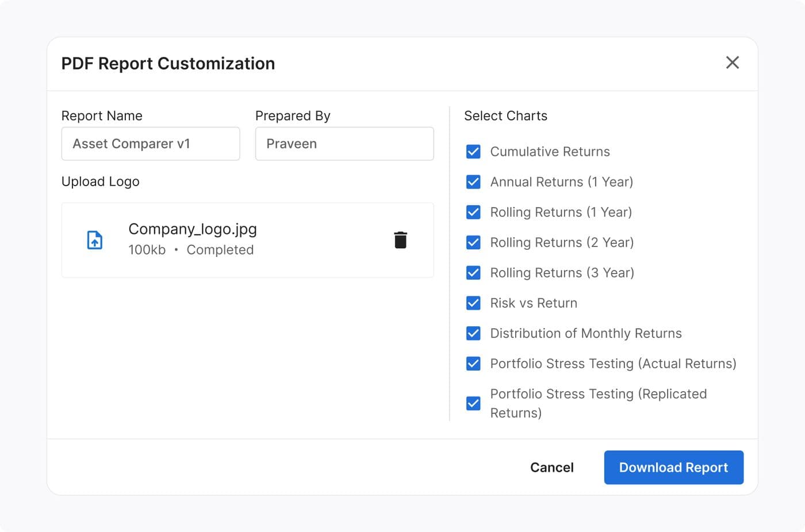Deselect Rolling Returns (1 Year)
Image resolution: width=805 pixels, height=532 pixels.
tap(473, 213)
